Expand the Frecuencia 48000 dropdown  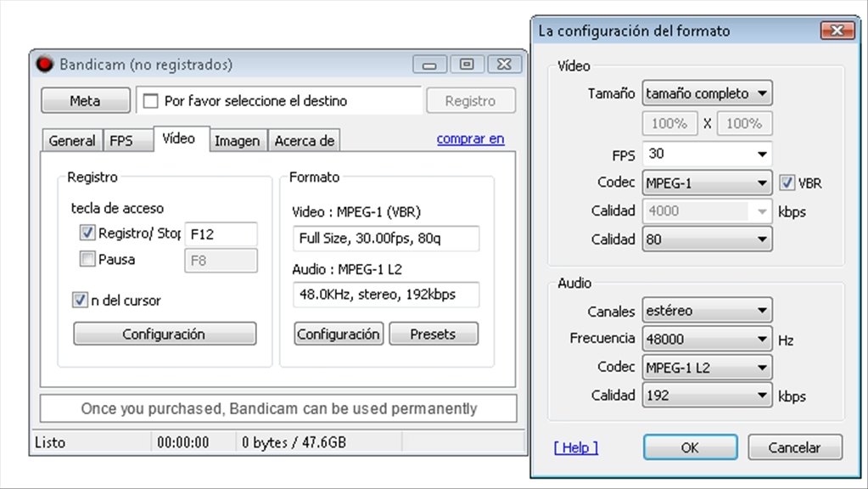tap(707, 339)
